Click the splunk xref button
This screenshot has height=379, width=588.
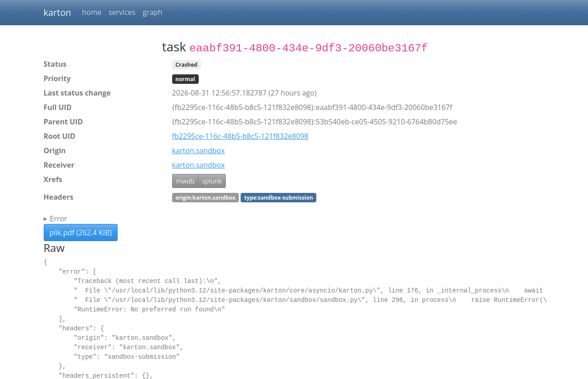tap(212, 181)
